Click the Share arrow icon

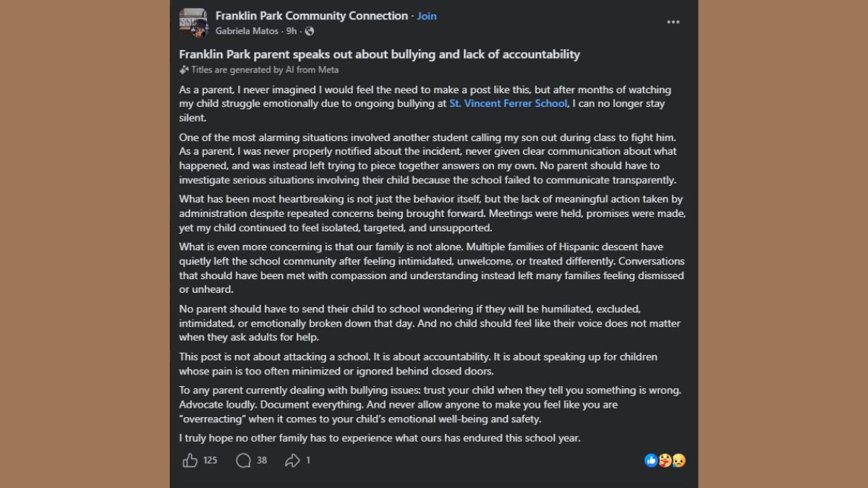(x=292, y=461)
